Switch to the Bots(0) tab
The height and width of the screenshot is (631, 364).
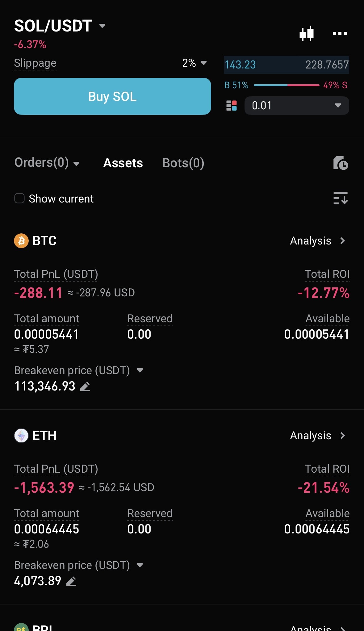[x=183, y=163]
